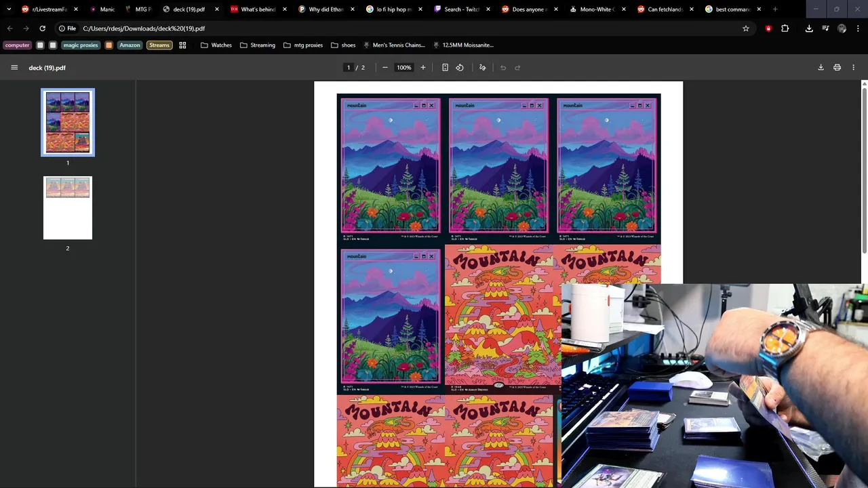This screenshot has width=868, height=488.
Task: Undo the last PDF annotation
Action: click(x=503, y=68)
